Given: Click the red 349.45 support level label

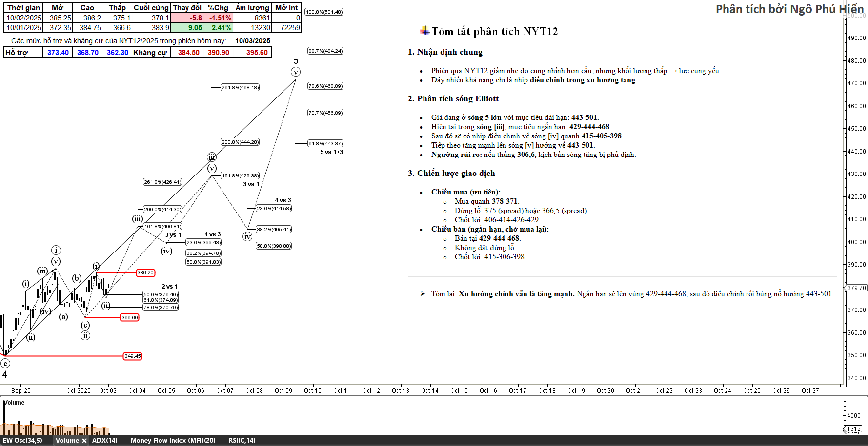Looking at the screenshot, I should (x=132, y=356).
